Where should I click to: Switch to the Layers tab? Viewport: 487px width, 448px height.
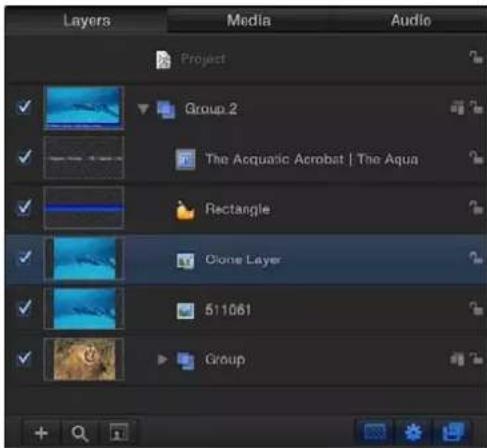(87, 21)
